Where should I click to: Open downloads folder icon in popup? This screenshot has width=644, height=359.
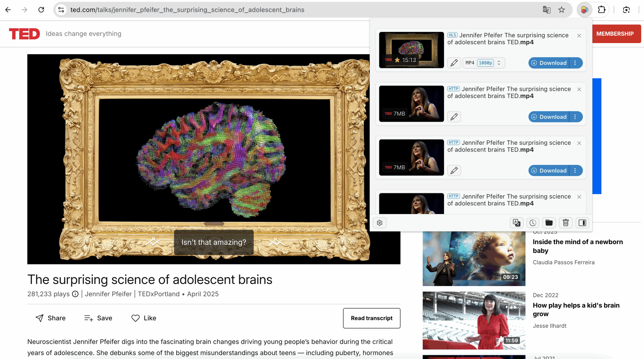(549, 223)
